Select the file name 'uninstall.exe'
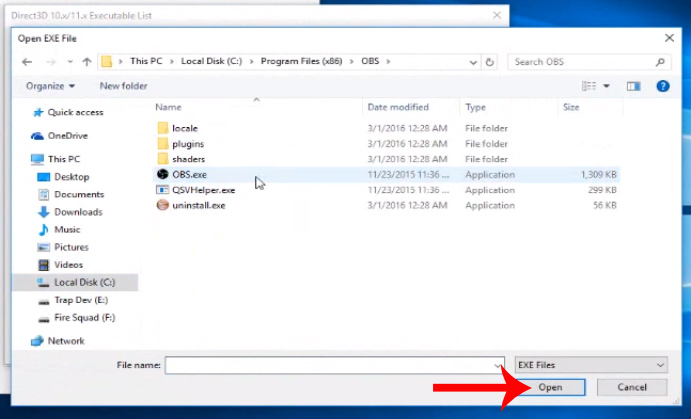691x419 pixels. point(199,205)
